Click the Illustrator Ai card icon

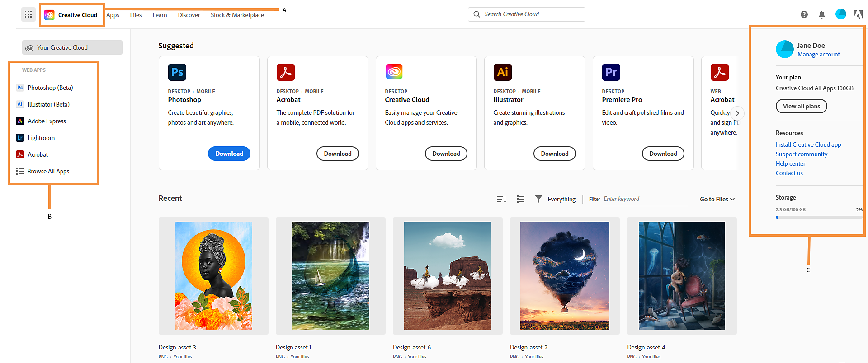point(502,72)
